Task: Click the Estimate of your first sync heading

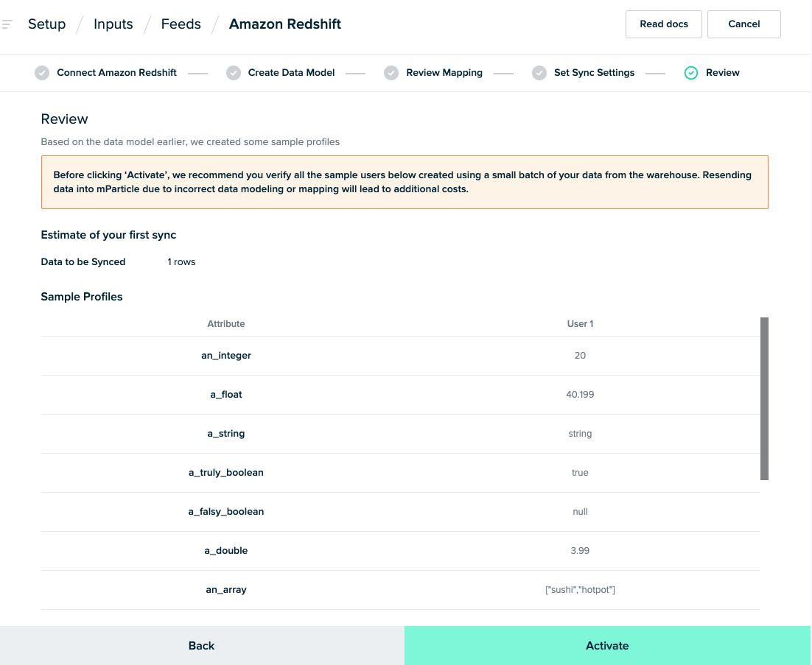Action: pos(108,235)
